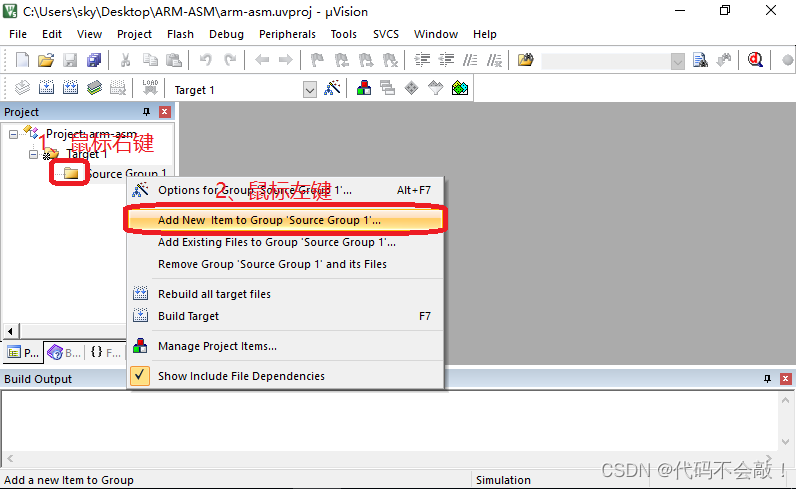Translate current file icon
Viewport: 800px width, 489px height.
tap(22, 88)
